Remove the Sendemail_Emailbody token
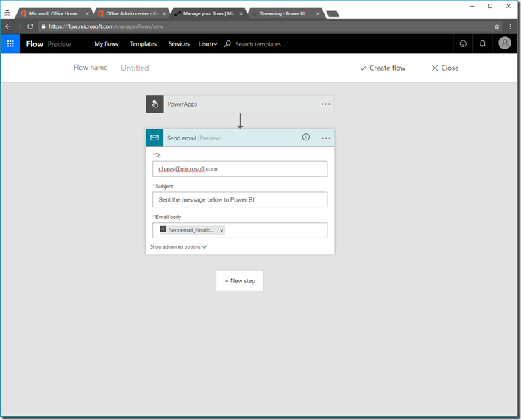 pos(221,231)
